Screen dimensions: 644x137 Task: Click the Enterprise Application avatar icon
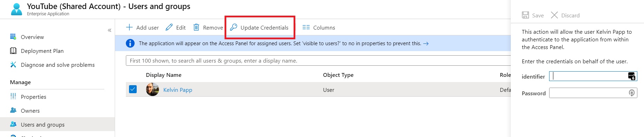pyautogui.click(x=16, y=9)
